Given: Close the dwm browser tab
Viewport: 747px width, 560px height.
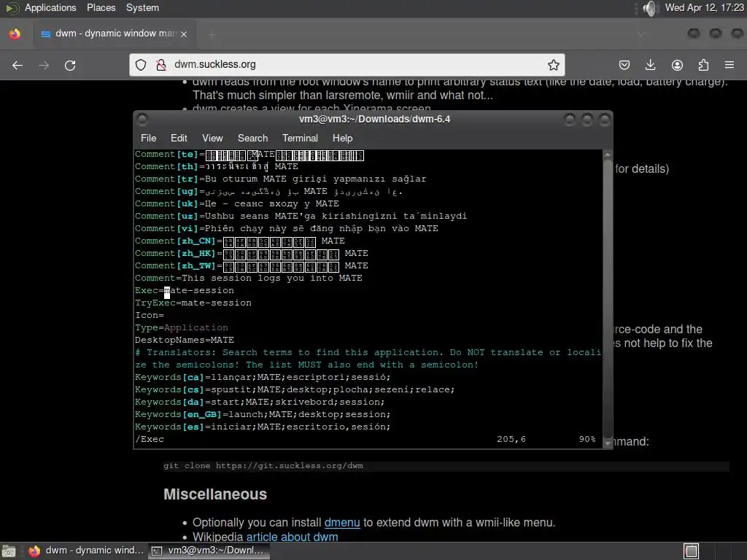Looking at the screenshot, I should coord(184,34).
